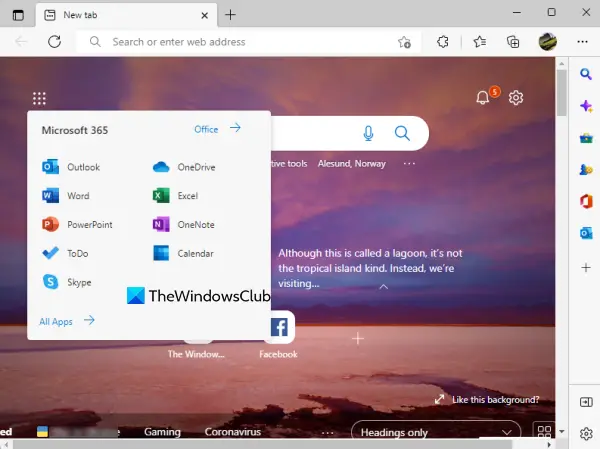Screen dimensions: 600x449
Task: Open the sidebar Office icon
Action: 586,201
